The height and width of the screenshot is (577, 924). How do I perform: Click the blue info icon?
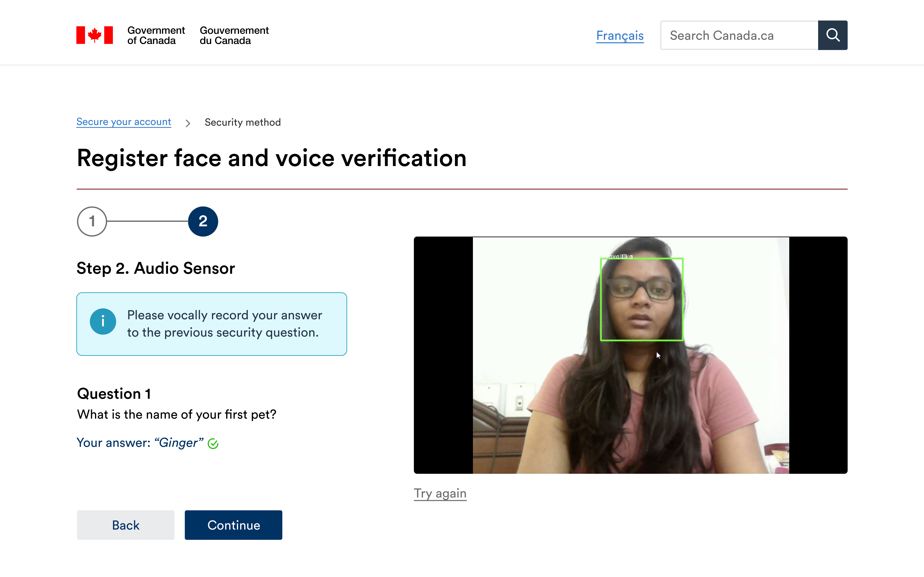coord(103,321)
